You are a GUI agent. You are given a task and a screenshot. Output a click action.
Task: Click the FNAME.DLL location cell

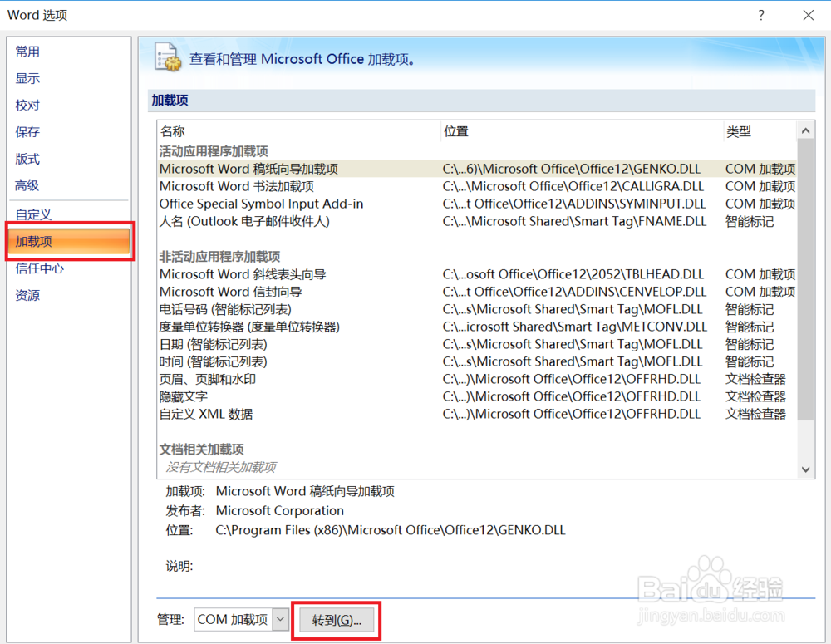tap(574, 222)
